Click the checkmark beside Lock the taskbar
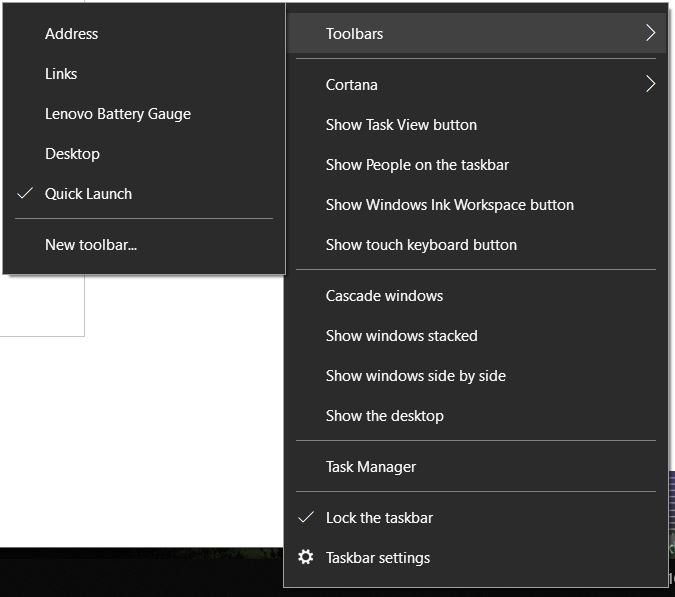675x597 pixels. coord(306,517)
